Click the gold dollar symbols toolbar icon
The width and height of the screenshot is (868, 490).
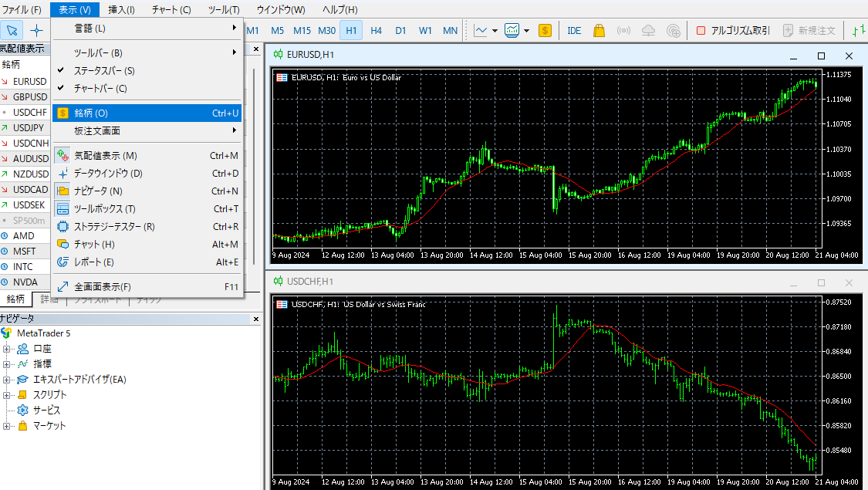coord(545,31)
